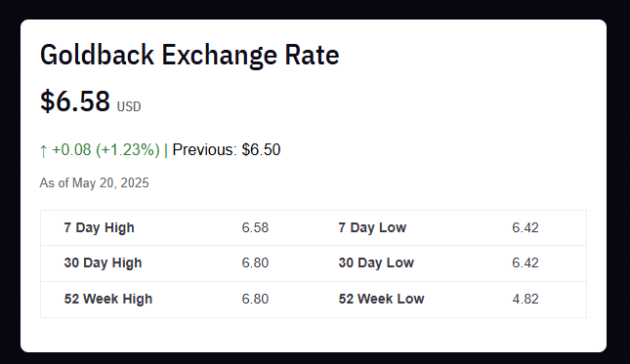Select the 30 Day Low label
Image resolution: width=630 pixels, height=364 pixels.
point(376,263)
